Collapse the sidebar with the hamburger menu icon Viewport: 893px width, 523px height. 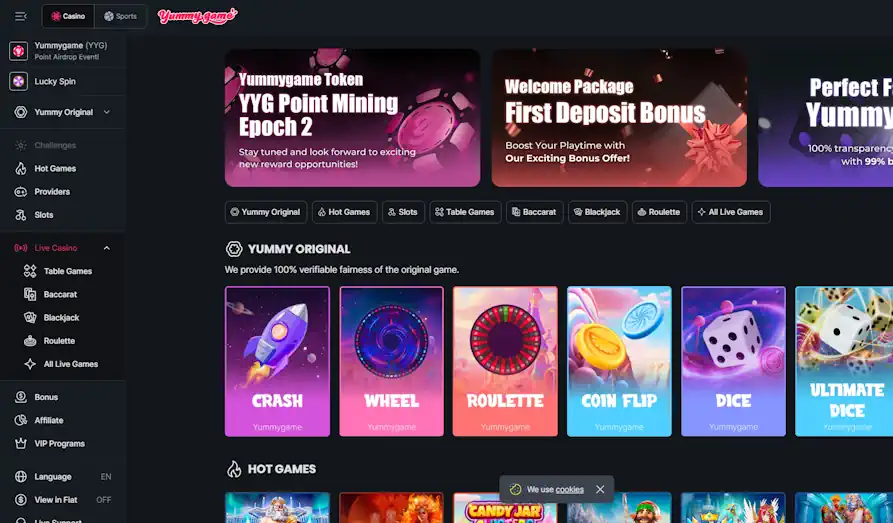pos(21,17)
